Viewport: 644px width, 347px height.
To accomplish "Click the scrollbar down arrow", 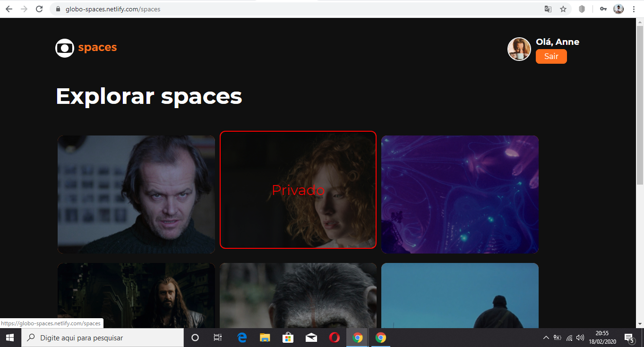I will pos(640,324).
